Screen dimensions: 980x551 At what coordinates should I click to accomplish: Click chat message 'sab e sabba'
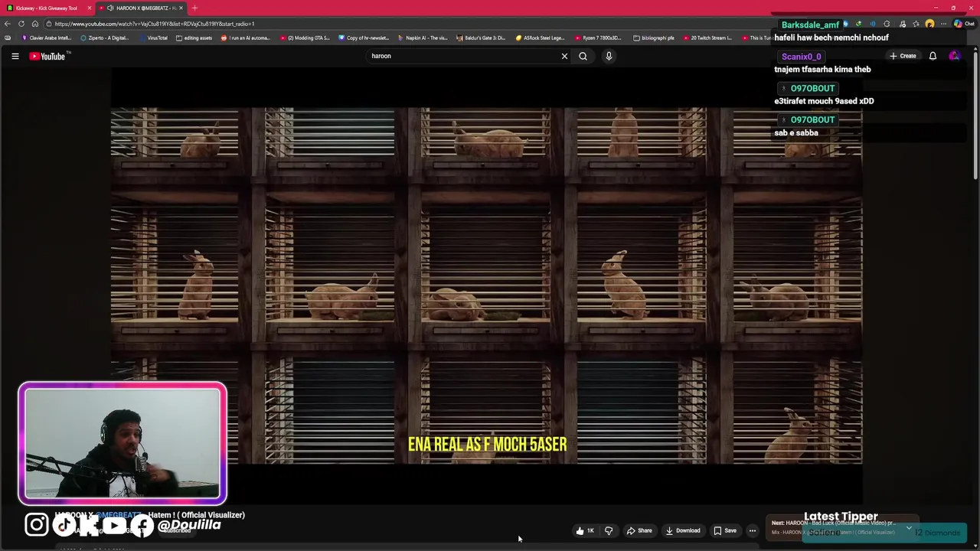[x=796, y=132]
